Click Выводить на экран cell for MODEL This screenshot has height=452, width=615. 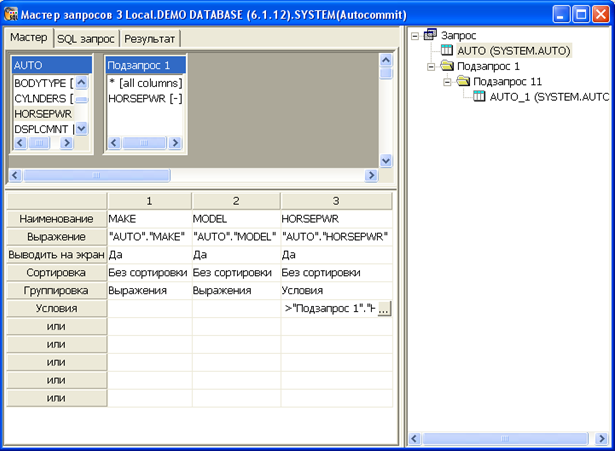[235, 254]
